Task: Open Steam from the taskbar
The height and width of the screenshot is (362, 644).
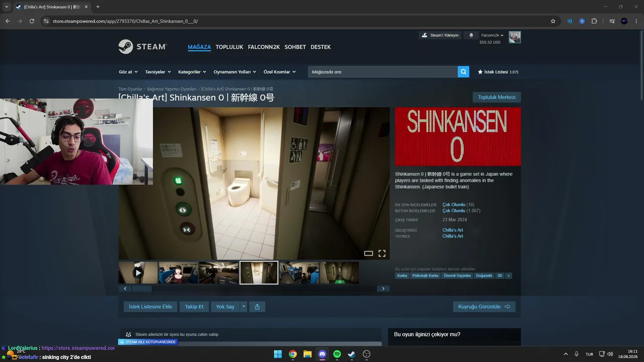Action: [352, 354]
